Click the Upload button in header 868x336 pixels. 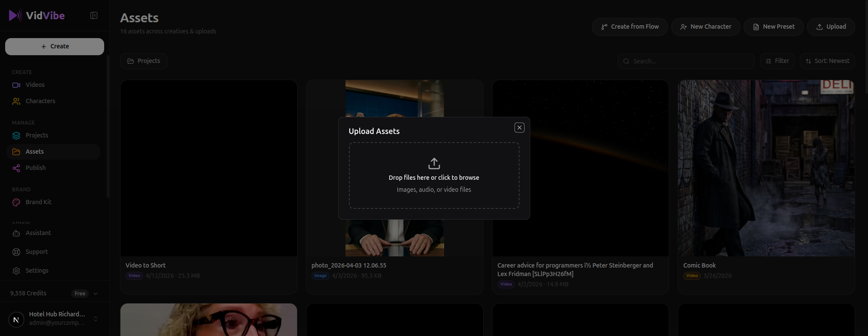[831, 27]
